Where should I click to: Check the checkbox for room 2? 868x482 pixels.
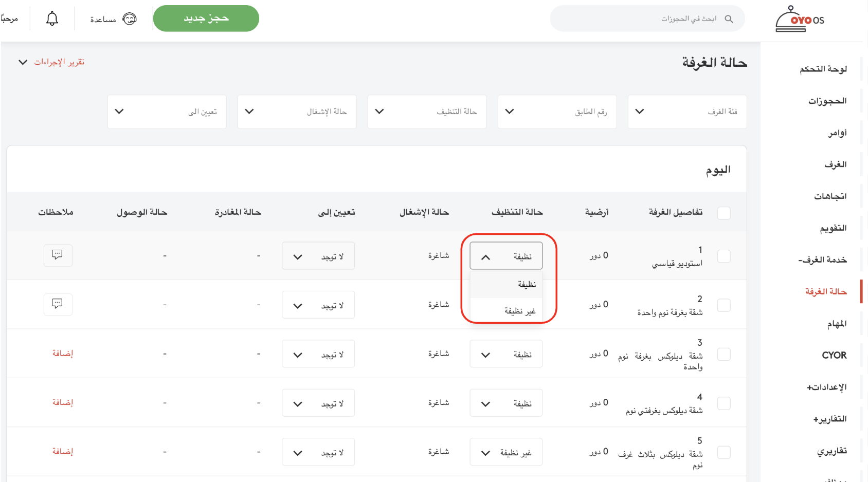[724, 305]
